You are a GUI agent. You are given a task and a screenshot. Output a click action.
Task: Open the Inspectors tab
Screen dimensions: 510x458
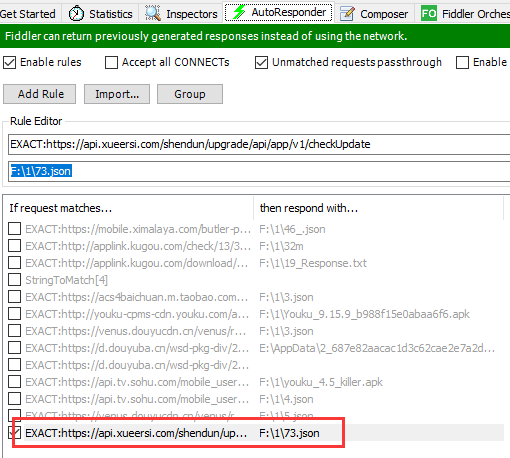[181, 14]
